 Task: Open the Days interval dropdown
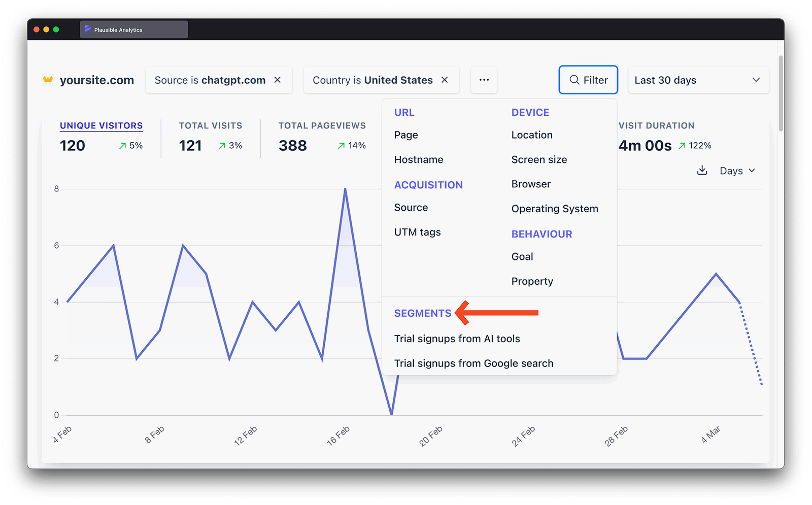(x=737, y=171)
